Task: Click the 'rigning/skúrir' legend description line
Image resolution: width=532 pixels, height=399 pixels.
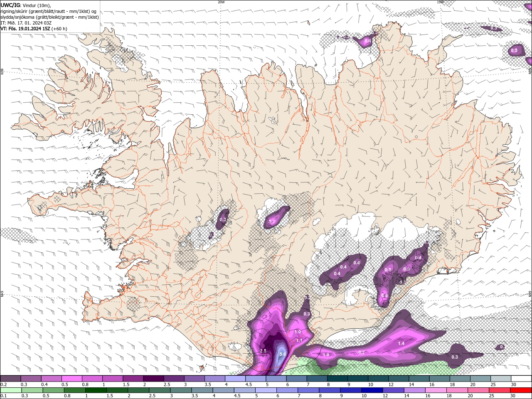Action: (x=48, y=11)
